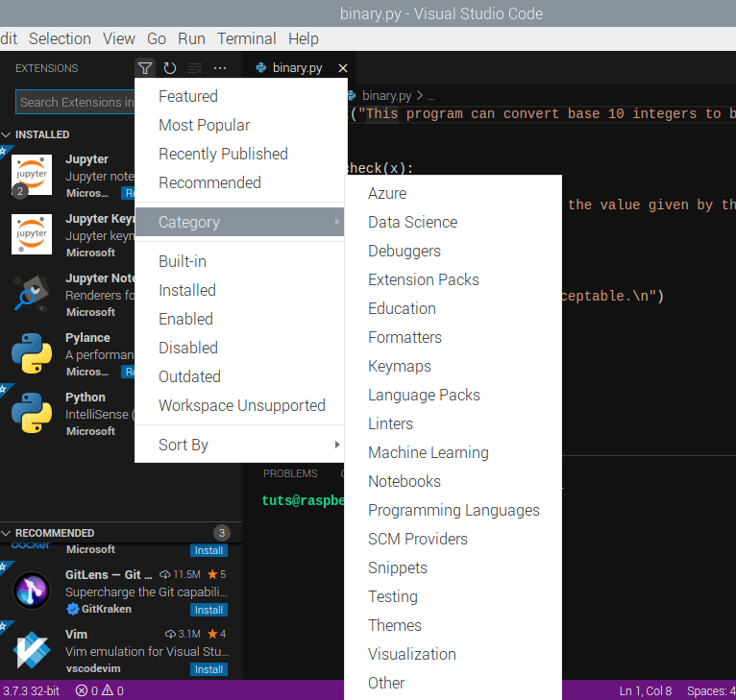Select the Linters category
Screen dimensions: 736x700
click(x=453, y=423)
